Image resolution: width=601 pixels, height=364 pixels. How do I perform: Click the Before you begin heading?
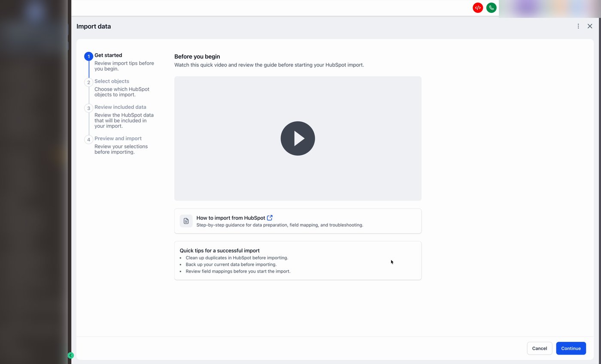coord(197,56)
